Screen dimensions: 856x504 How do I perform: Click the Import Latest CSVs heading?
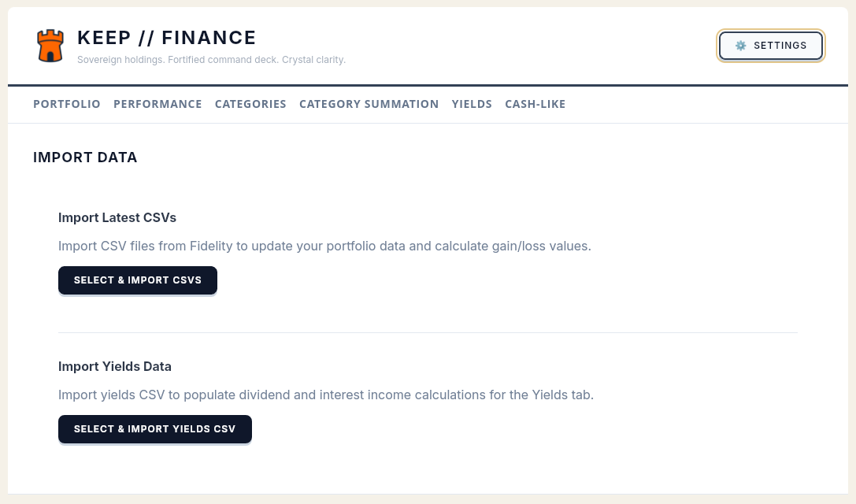[x=117, y=218]
